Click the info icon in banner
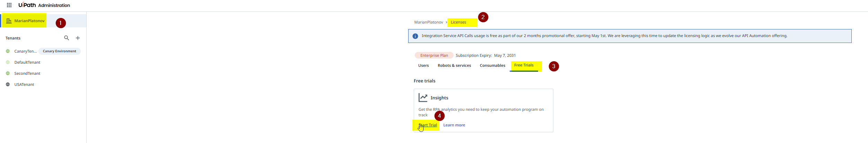868x143 pixels. 415,36
